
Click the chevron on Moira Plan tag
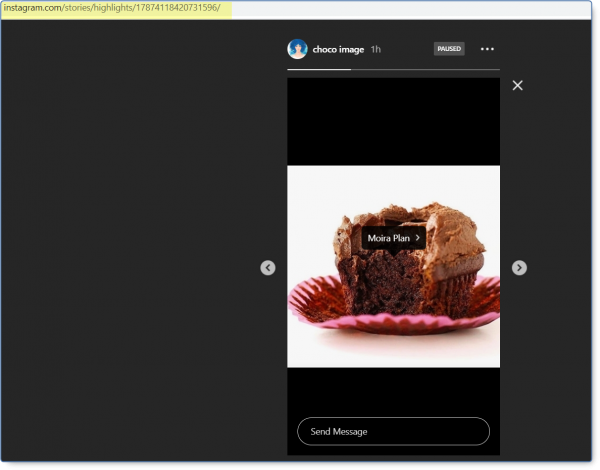(418, 238)
